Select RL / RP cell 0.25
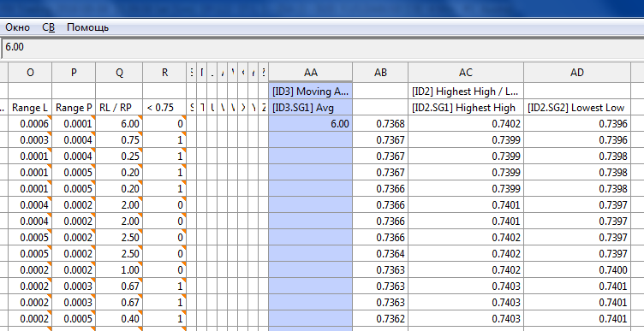 tap(119, 157)
